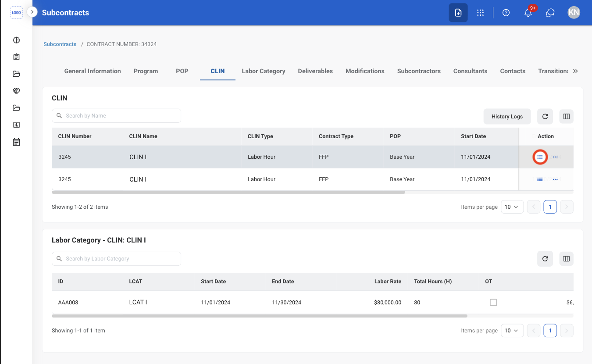This screenshot has height=364, width=592.
Task: Switch to the Subcontractors tab
Action: [x=419, y=71]
